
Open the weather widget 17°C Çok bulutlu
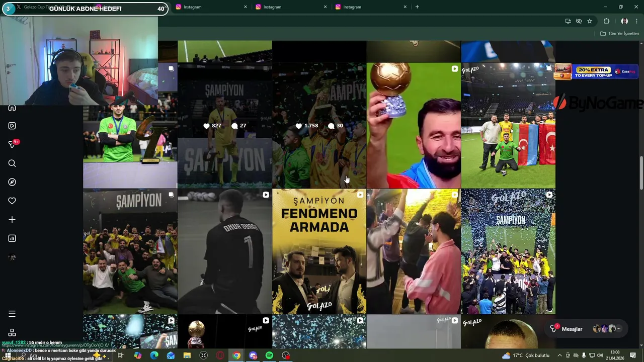pos(526,355)
